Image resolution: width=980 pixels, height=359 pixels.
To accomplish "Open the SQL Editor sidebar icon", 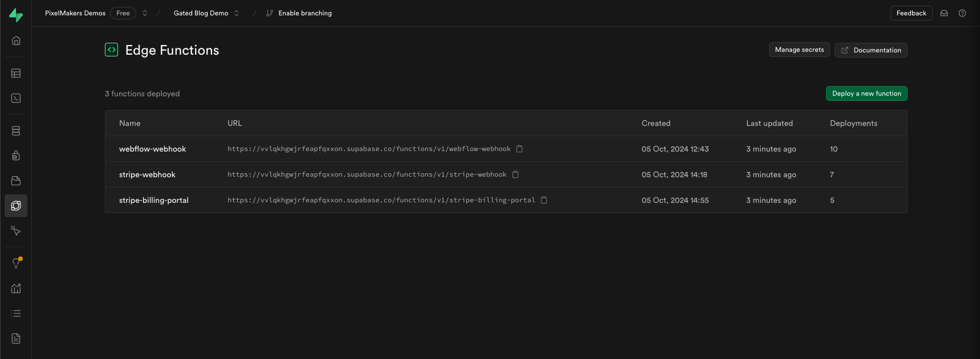I will pyautogui.click(x=16, y=98).
